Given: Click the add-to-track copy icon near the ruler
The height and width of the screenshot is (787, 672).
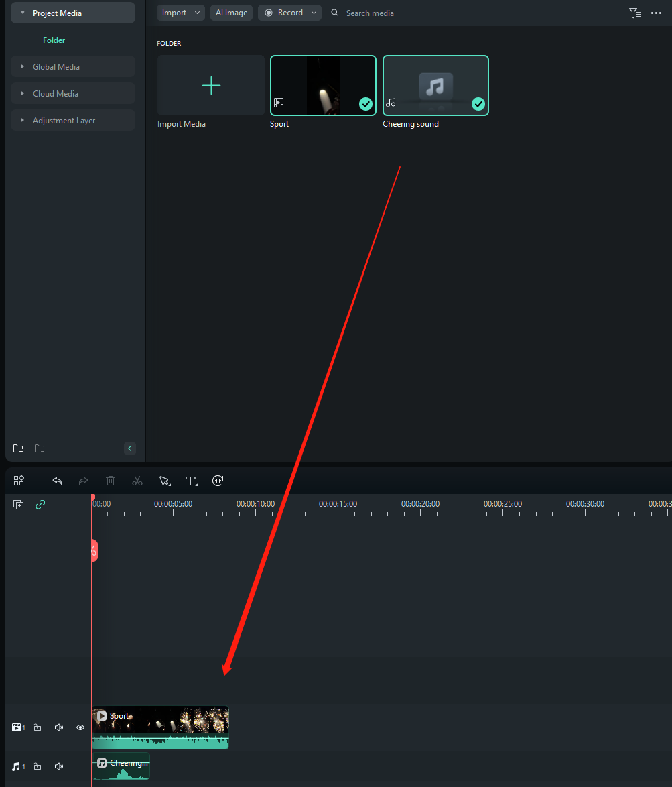Looking at the screenshot, I should click(x=18, y=504).
